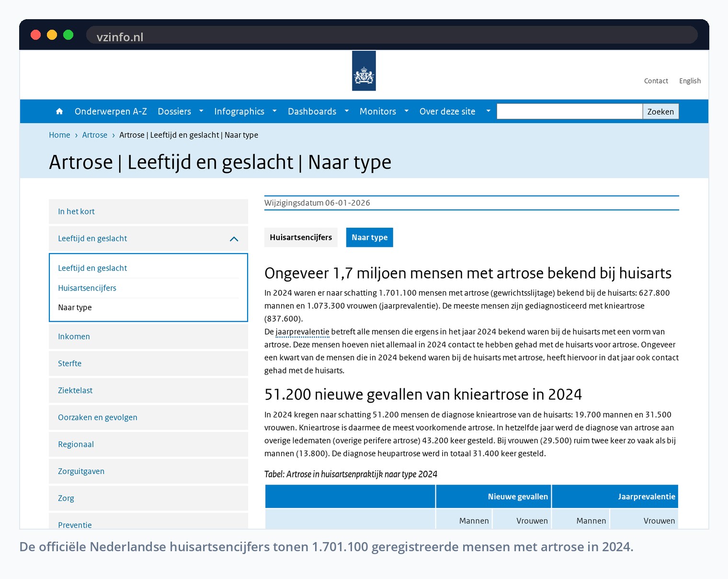Open Oorzaken en gevolgen sidebar section
This screenshot has height=579, width=728.
click(148, 417)
